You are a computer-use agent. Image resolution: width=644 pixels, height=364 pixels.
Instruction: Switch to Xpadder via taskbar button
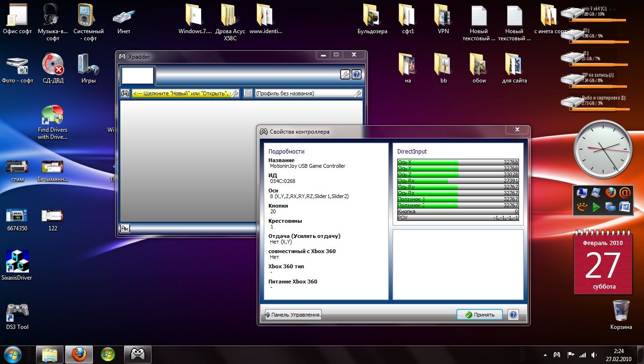point(137,354)
